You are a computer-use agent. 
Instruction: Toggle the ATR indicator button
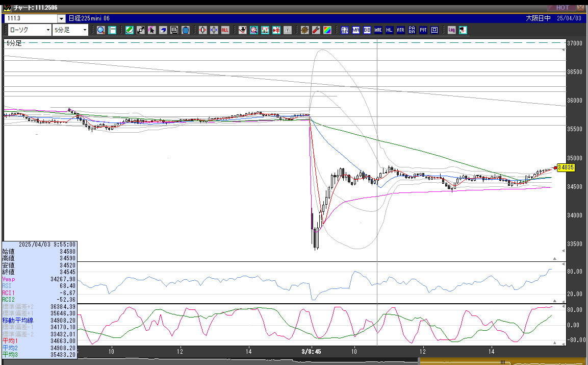point(400,30)
